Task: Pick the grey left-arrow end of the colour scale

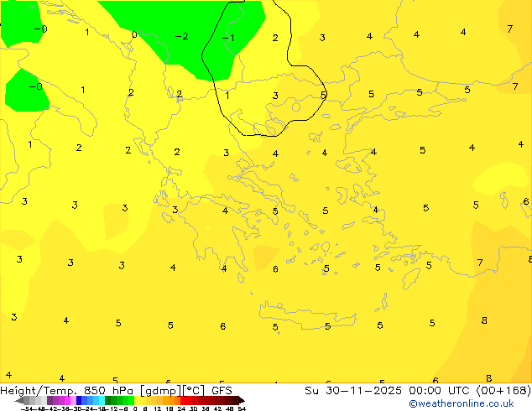Action: pyautogui.click(x=18, y=401)
